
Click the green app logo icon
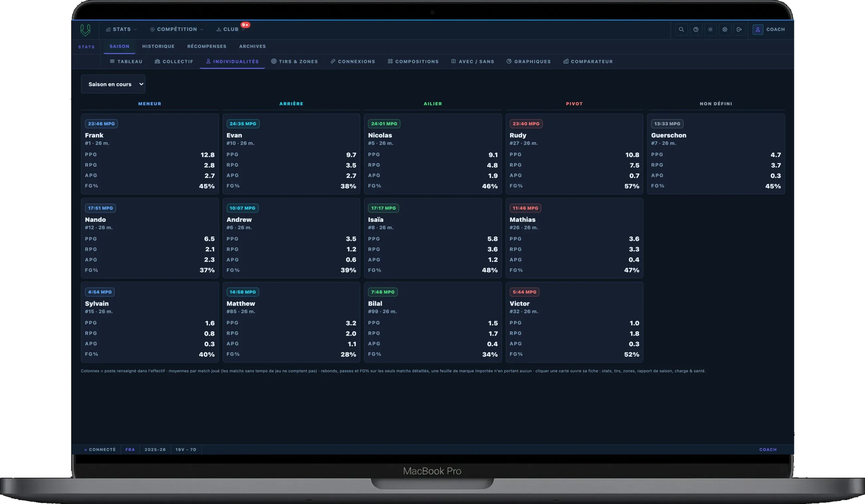pos(85,30)
